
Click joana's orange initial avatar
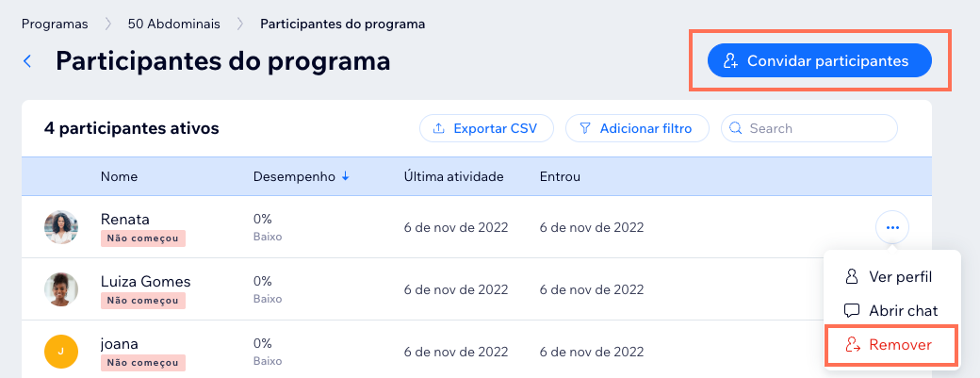click(61, 351)
